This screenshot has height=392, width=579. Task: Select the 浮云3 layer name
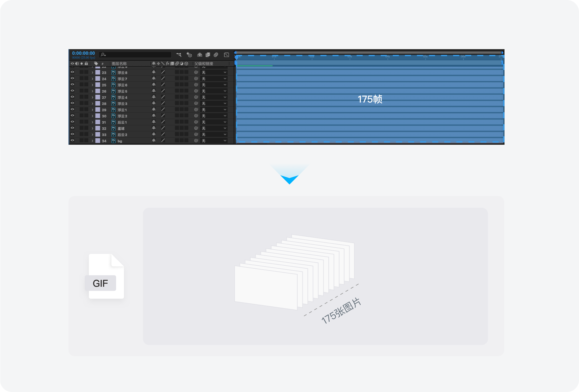pyautogui.click(x=122, y=104)
